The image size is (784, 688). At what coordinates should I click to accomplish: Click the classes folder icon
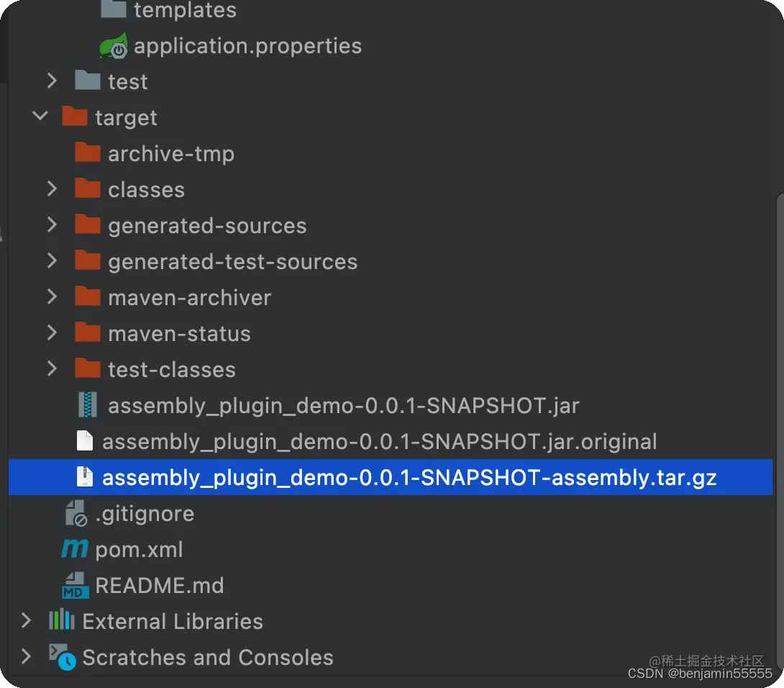(x=88, y=188)
